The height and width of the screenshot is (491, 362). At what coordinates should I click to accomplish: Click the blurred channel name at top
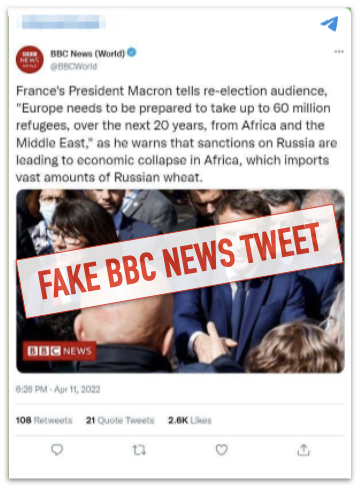[x=61, y=22]
